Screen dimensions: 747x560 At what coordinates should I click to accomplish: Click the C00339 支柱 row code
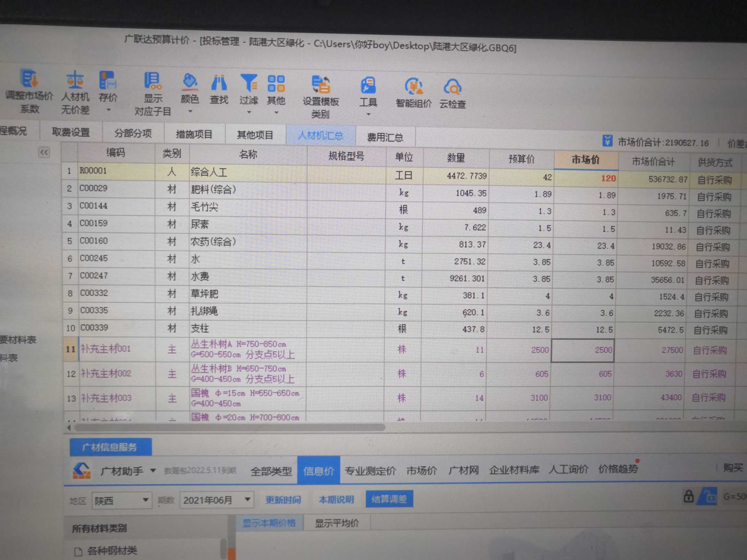click(117, 328)
